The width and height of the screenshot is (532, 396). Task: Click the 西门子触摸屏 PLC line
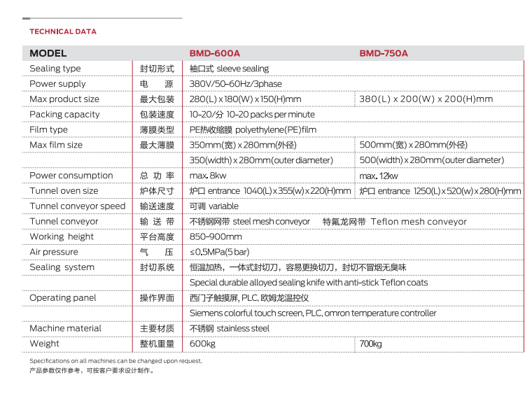[249, 297]
